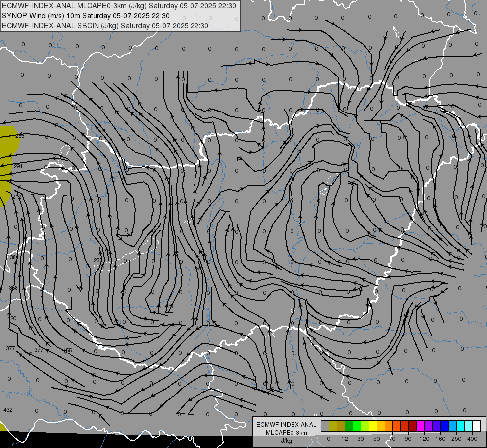Click the legend tick label '160'
Image resolution: width=487 pixels, height=448 pixels.
[x=440, y=439]
